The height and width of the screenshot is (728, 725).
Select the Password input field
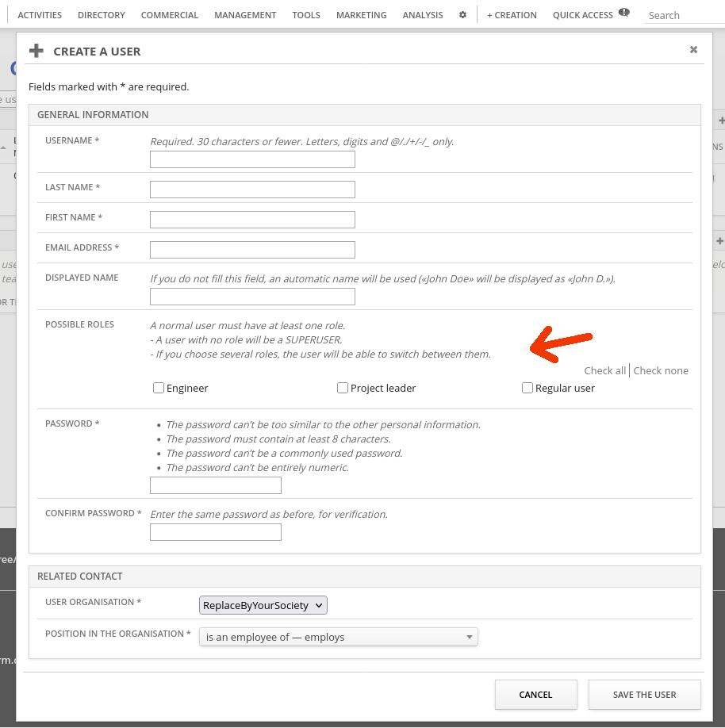pyautogui.click(x=216, y=485)
